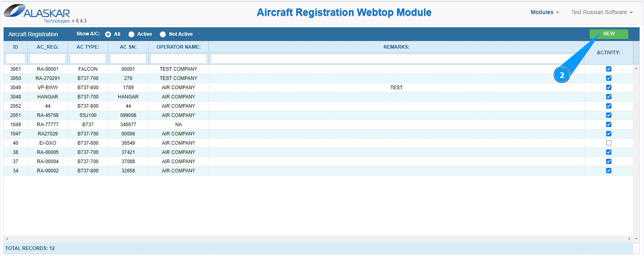Enable the activity checkbox for EI-GXO
This screenshot has height=256, width=644.
tap(609, 143)
